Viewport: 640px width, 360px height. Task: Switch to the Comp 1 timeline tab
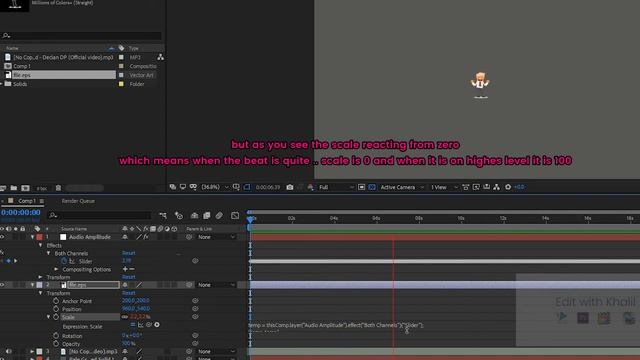[27, 201]
